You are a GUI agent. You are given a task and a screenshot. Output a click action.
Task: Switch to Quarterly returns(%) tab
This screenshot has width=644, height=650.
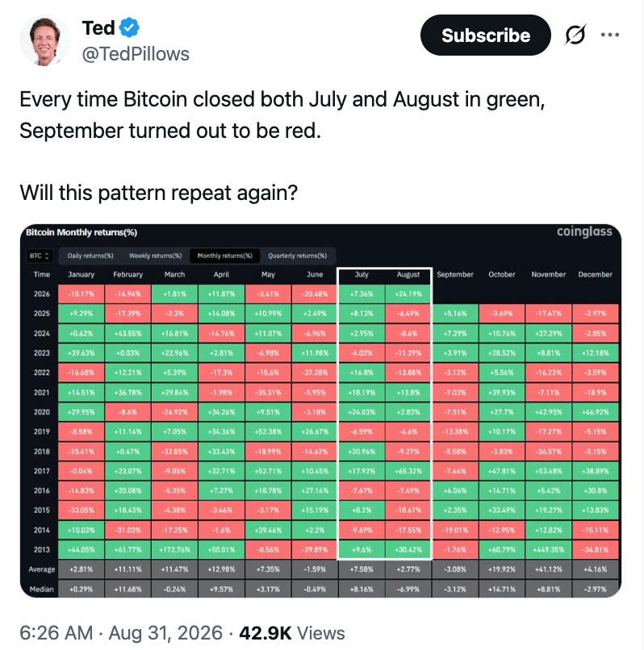[297, 256]
